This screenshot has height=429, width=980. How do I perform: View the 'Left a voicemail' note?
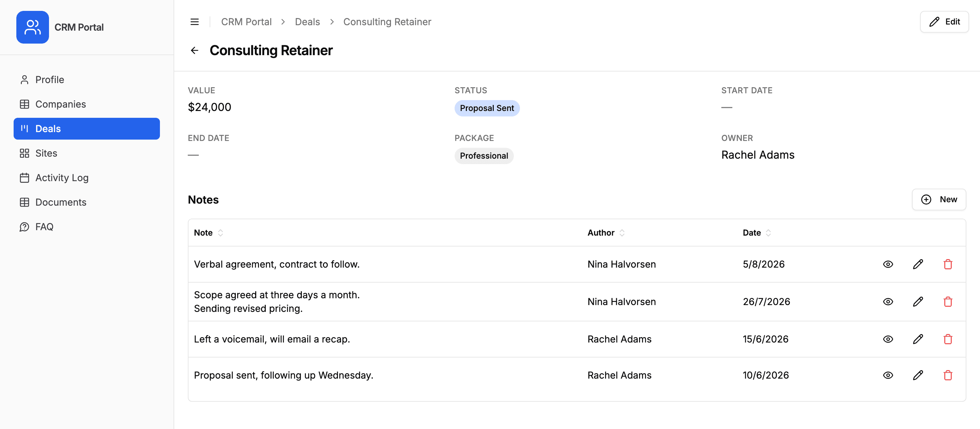(888, 339)
